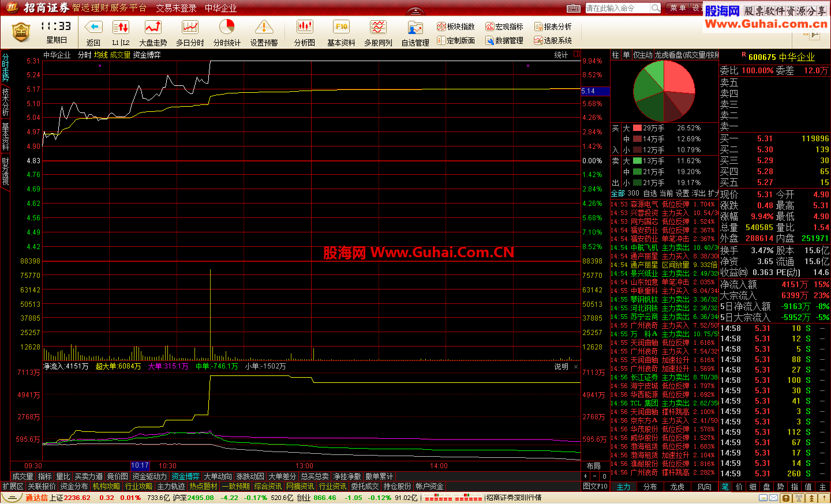This screenshot has width=831, height=504.
Task: Open 自选管理 watchlist management icon
Action: point(415,28)
